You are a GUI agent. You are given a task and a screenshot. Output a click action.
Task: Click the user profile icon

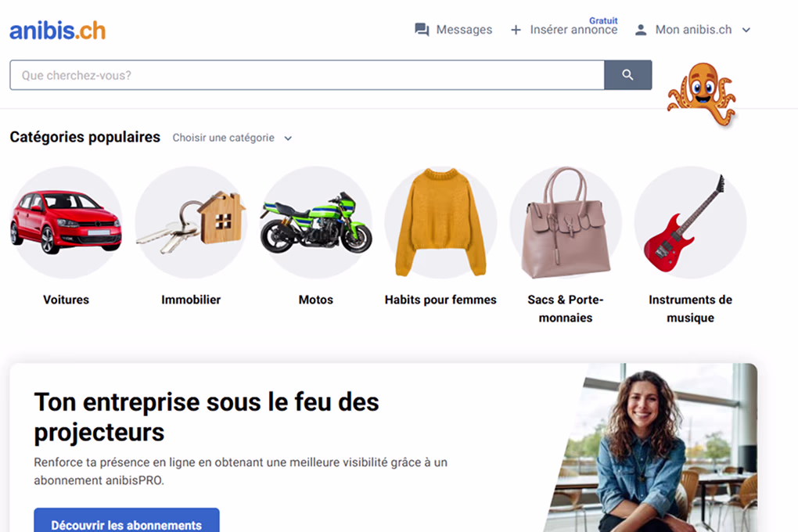point(641,30)
